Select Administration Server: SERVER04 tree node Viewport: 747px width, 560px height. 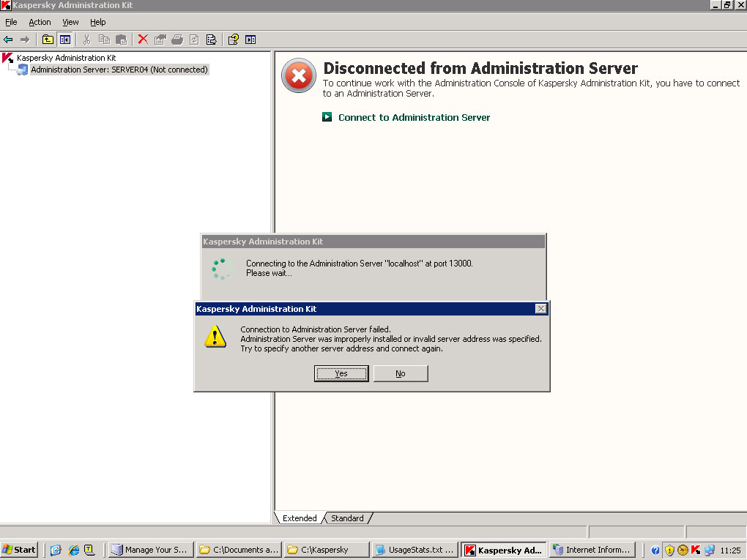click(119, 70)
